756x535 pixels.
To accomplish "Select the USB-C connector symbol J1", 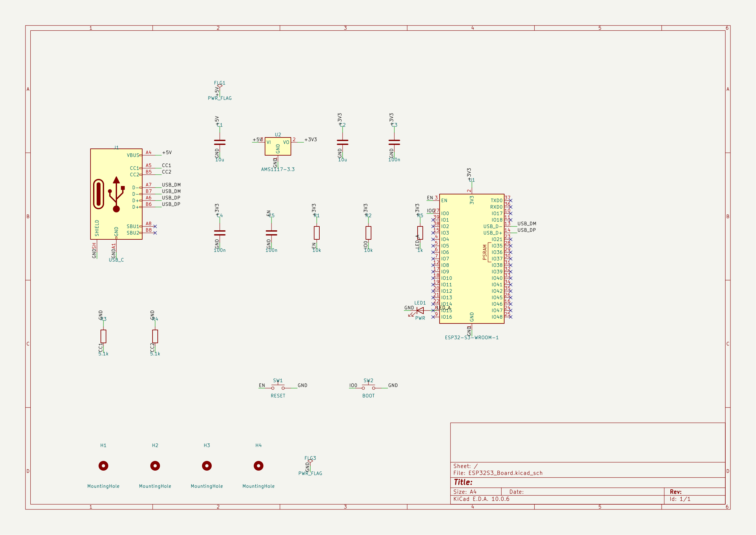I will tap(116, 194).
